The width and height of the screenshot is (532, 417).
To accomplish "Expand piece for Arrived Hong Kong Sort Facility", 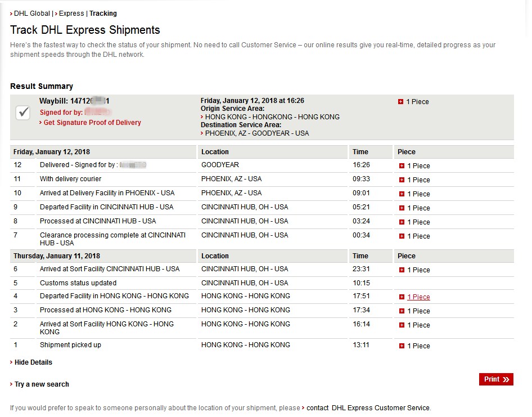I will coord(402,325).
